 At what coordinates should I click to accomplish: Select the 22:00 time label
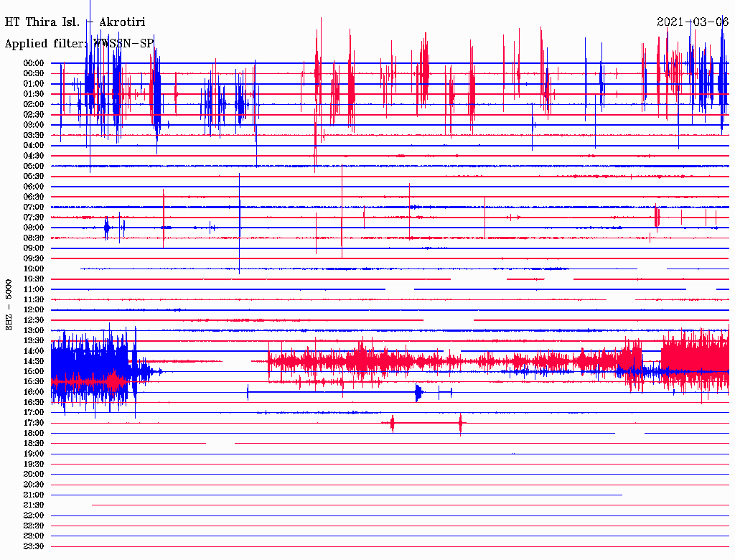[x=34, y=515]
